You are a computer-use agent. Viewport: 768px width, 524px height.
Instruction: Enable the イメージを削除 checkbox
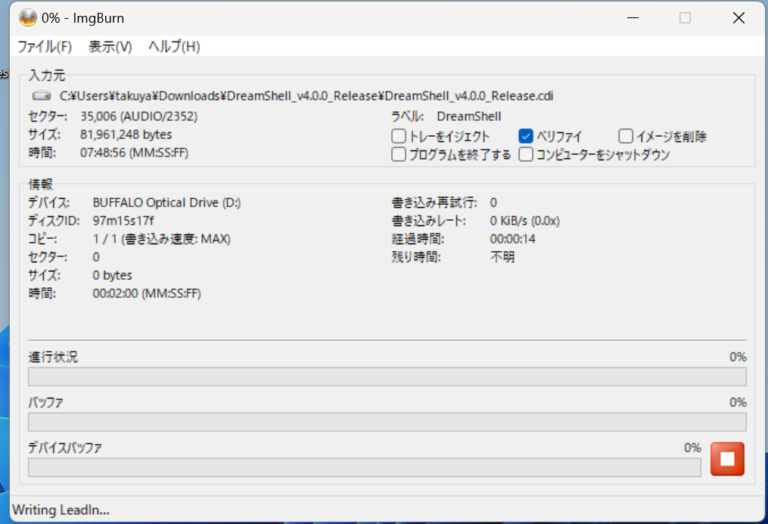click(x=625, y=136)
